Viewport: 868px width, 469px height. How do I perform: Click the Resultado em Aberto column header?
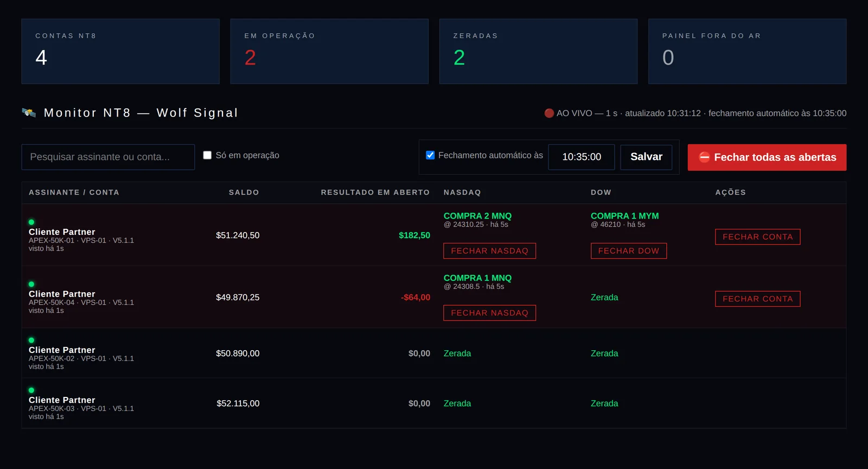point(375,192)
